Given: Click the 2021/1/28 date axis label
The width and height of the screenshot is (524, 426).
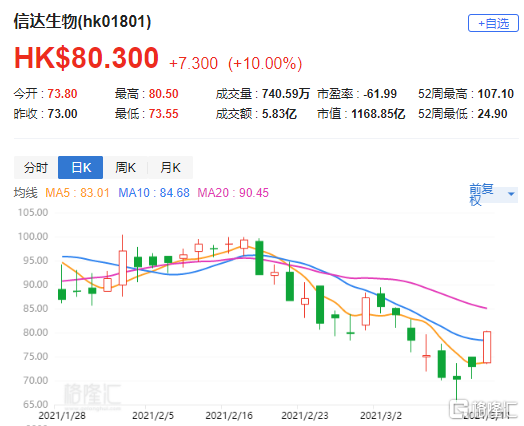Looking at the screenshot, I should (62, 416).
